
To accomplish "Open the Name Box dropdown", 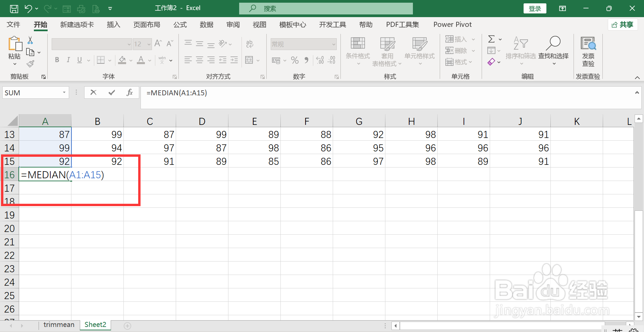I will tap(64, 93).
